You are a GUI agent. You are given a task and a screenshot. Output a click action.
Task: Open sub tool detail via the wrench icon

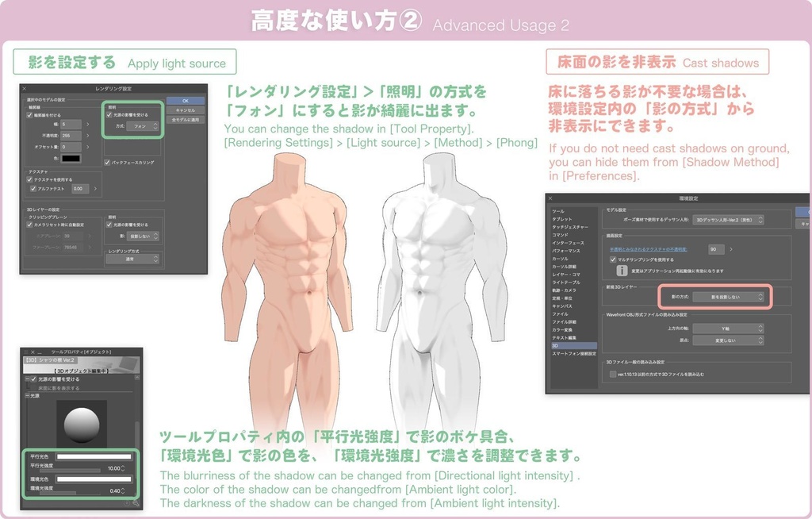[136, 505]
